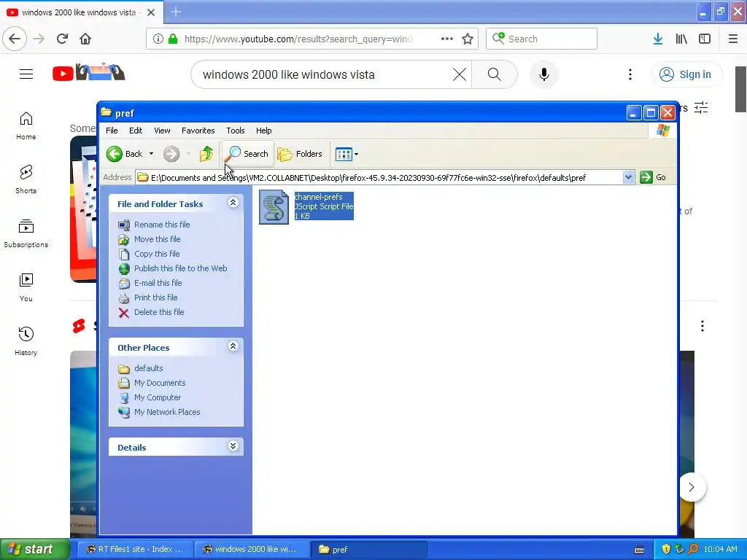This screenshot has height=560, width=747.
Task: Open the Firefox downloads arrow
Action: tap(658, 39)
